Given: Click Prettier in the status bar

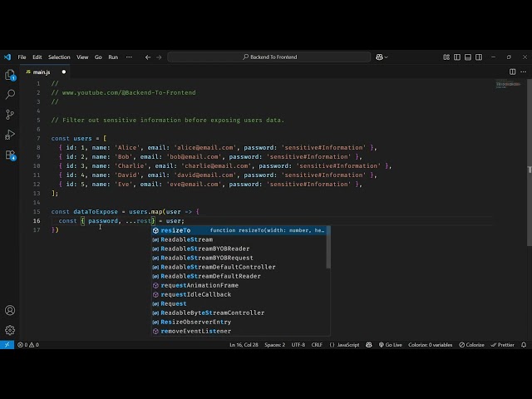Looking at the screenshot, I should pyautogui.click(x=502, y=345).
